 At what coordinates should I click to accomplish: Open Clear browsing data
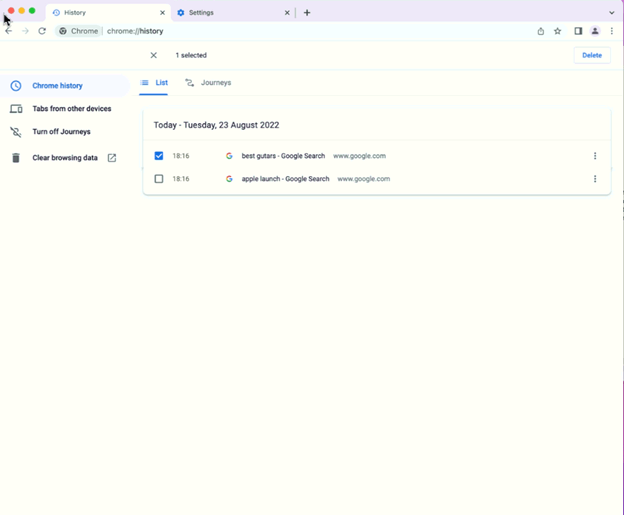[65, 158]
